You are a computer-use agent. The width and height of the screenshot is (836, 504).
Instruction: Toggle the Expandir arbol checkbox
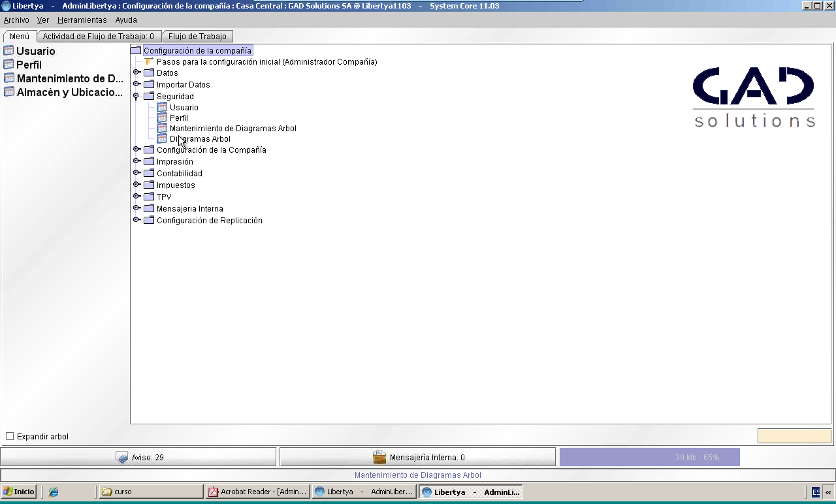click(x=10, y=436)
